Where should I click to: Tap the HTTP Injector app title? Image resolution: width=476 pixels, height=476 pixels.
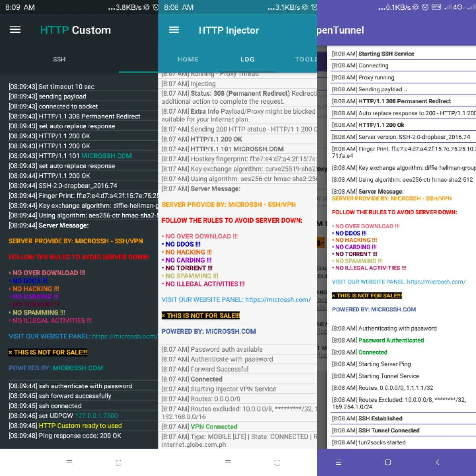click(229, 30)
